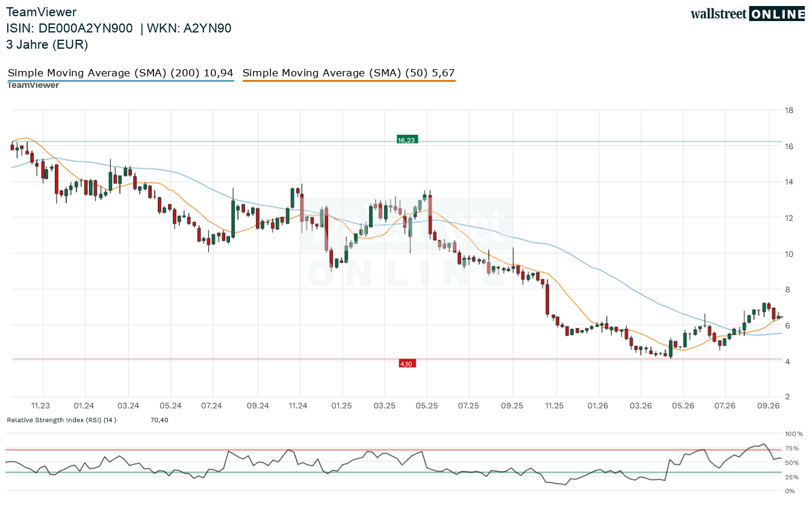Click the green 16,23 high price marker

click(406, 140)
